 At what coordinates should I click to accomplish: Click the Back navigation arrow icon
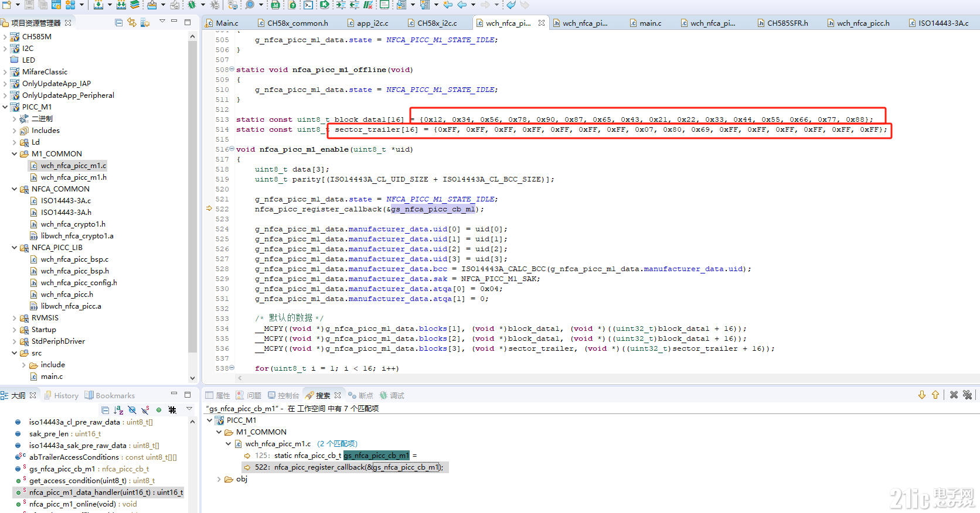(x=462, y=5)
